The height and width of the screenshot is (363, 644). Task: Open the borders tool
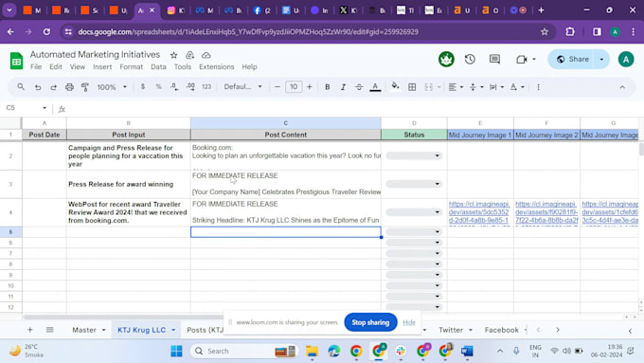412,87
